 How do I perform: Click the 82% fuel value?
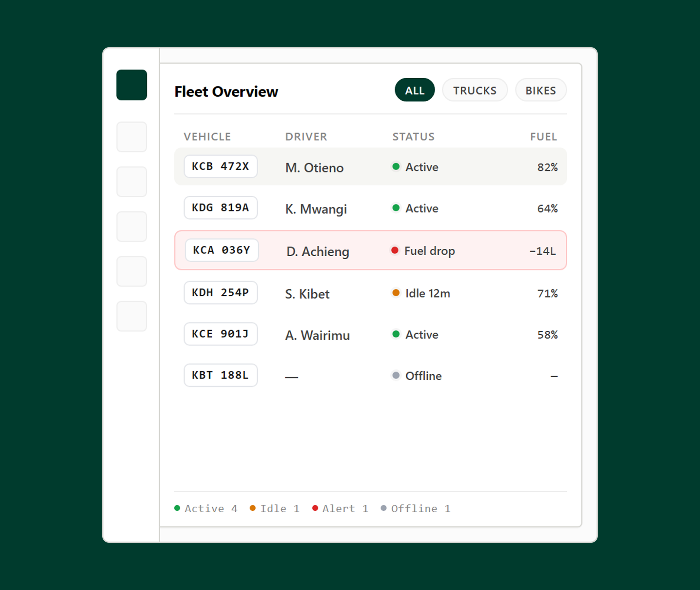(x=547, y=167)
